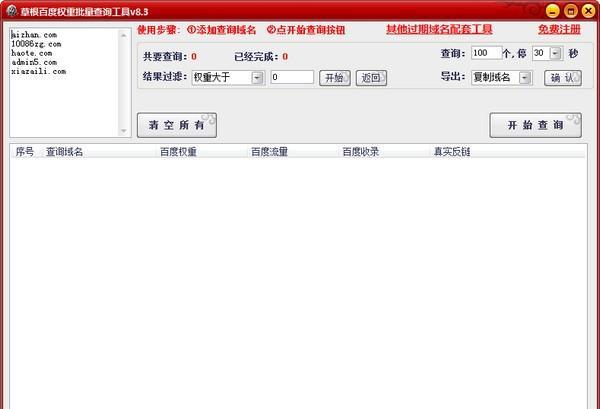This screenshot has width=600, height=409.
Task: Click the app logo icon in title bar
Action: (x=11, y=11)
